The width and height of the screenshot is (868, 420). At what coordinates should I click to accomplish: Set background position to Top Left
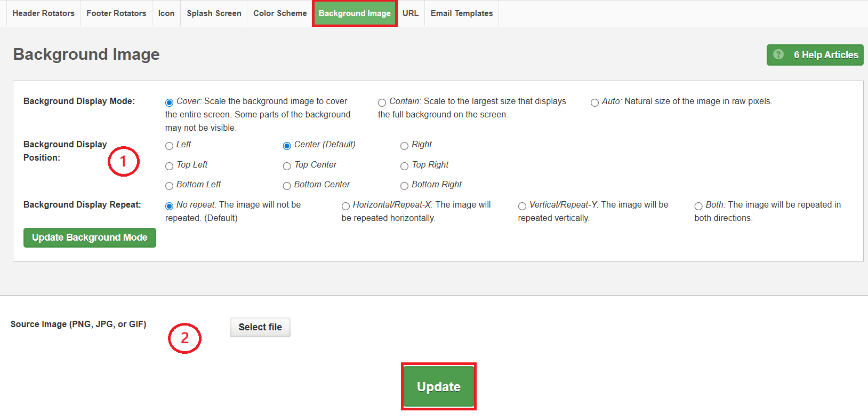pyautogui.click(x=170, y=166)
